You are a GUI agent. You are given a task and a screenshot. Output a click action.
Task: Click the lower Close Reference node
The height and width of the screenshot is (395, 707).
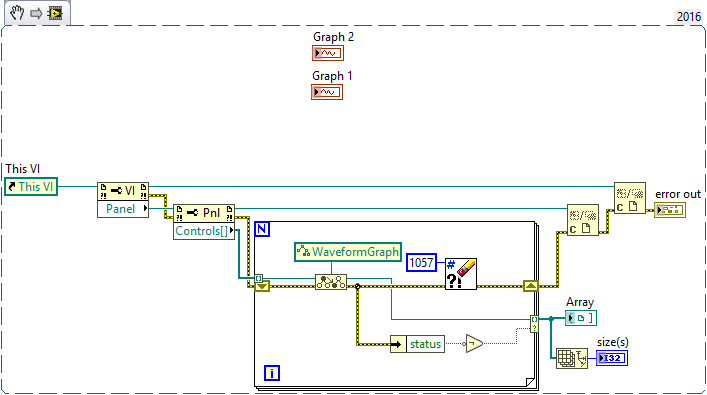click(x=583, y=220)
